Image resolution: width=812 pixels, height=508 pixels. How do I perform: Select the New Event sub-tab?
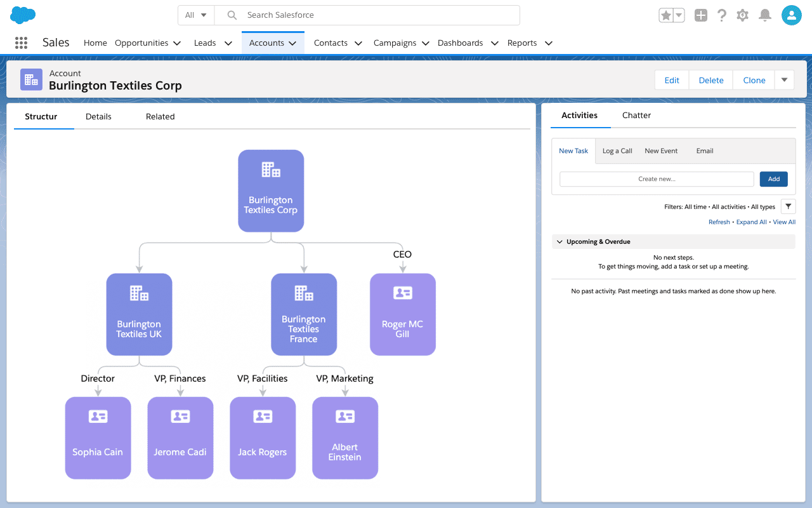(x=661, y=151)
